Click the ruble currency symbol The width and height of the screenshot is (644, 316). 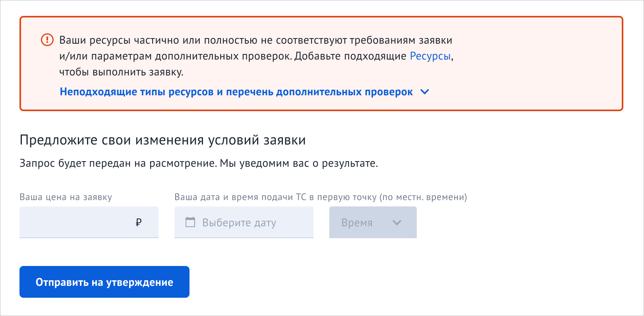(x=138, y=223)
